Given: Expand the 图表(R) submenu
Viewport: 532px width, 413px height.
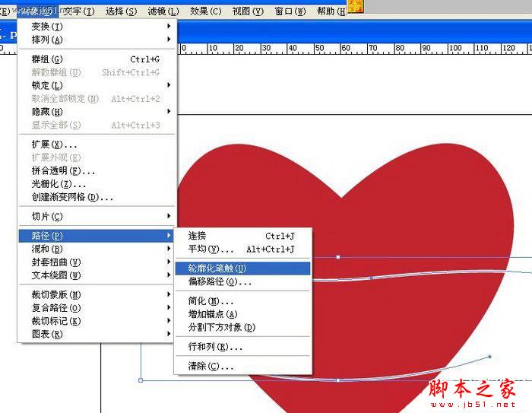Looking at the screenshot, I should pos(97,334).
